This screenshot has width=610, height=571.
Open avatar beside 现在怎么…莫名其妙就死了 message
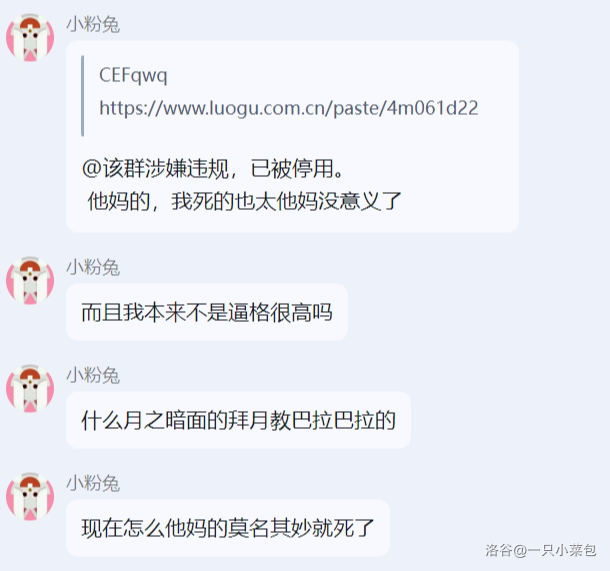click(x=30, y=497)
